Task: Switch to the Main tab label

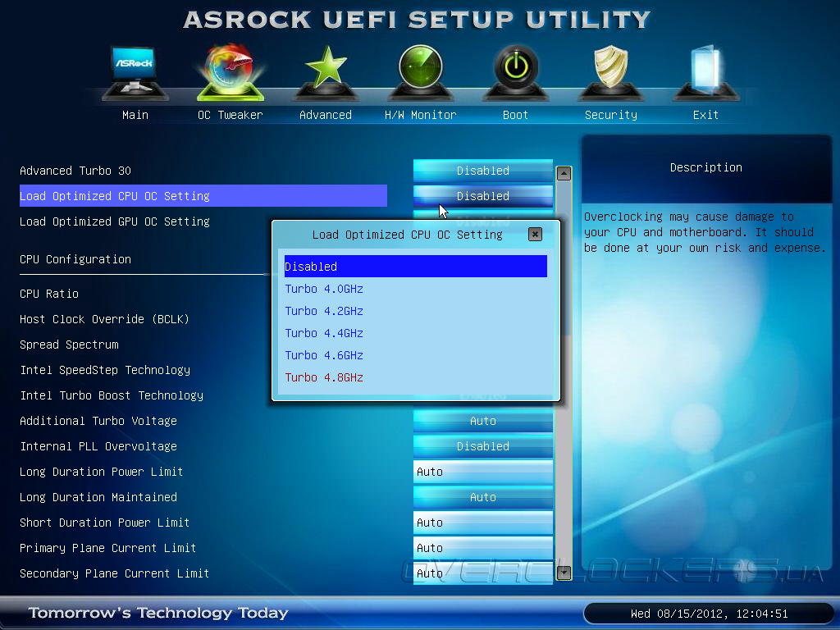Action: point(135,115)
